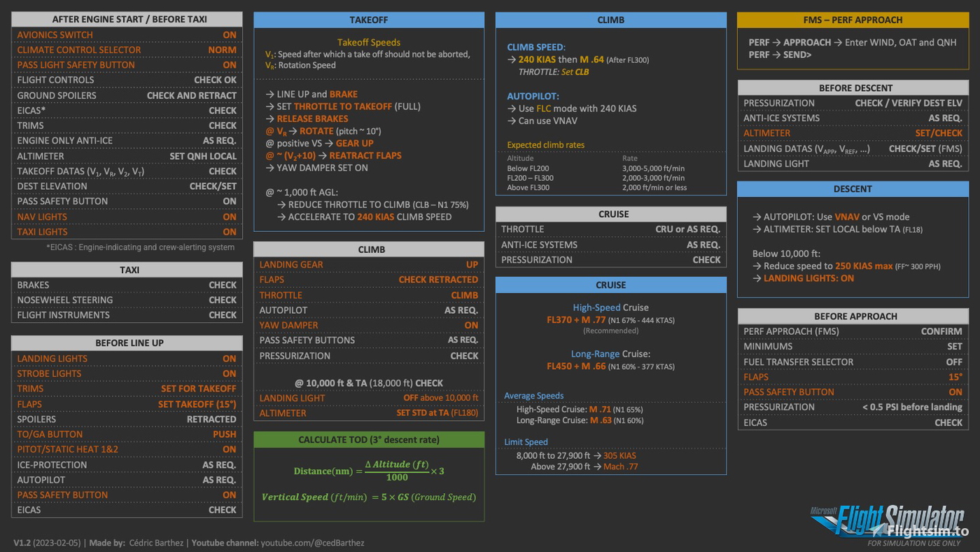The image size is (980, 552).
Task: Select the AUTOPILOT: heading in the Climb panel
Action: click(x=533, y=96)
